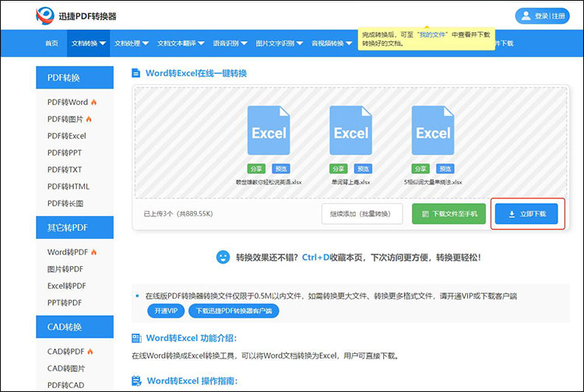Click the document icon beside Word转Excel在线一键转换
The image size is (584, 392).
[x=136, y=73]
